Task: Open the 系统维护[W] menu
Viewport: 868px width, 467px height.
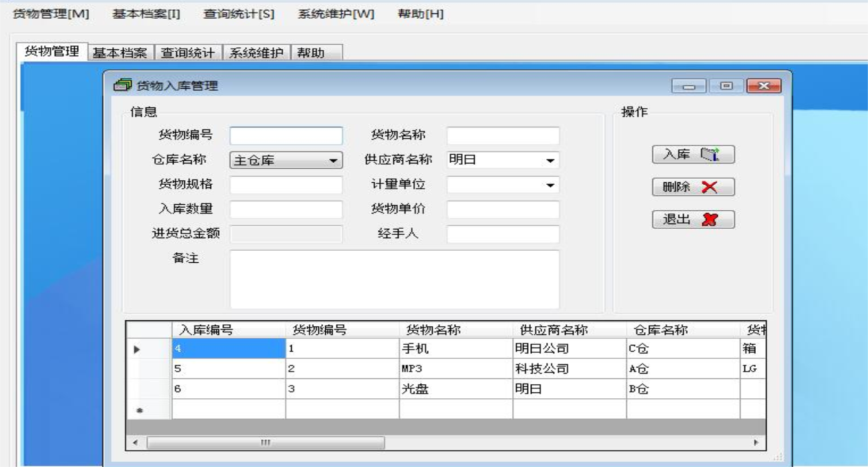Action: (x=336, y=14)
